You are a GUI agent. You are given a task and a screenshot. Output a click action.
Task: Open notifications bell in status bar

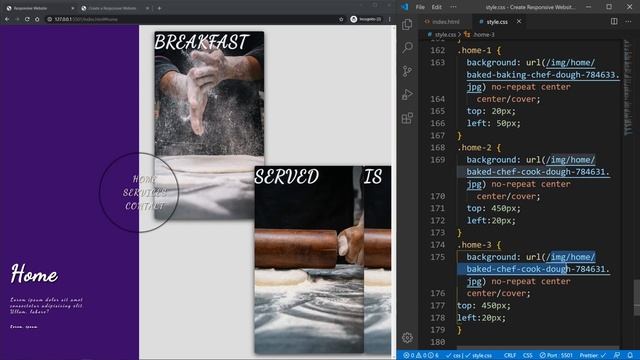coord(630,356)
